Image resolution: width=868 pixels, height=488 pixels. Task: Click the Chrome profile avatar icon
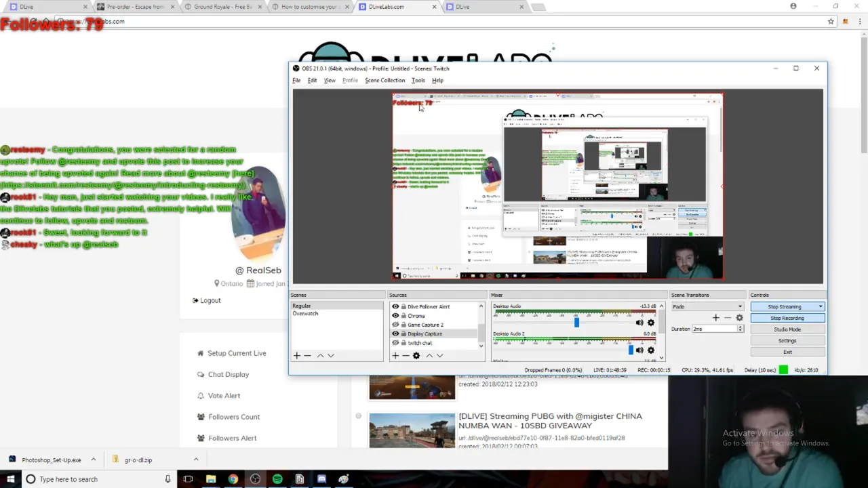(793, 6)
